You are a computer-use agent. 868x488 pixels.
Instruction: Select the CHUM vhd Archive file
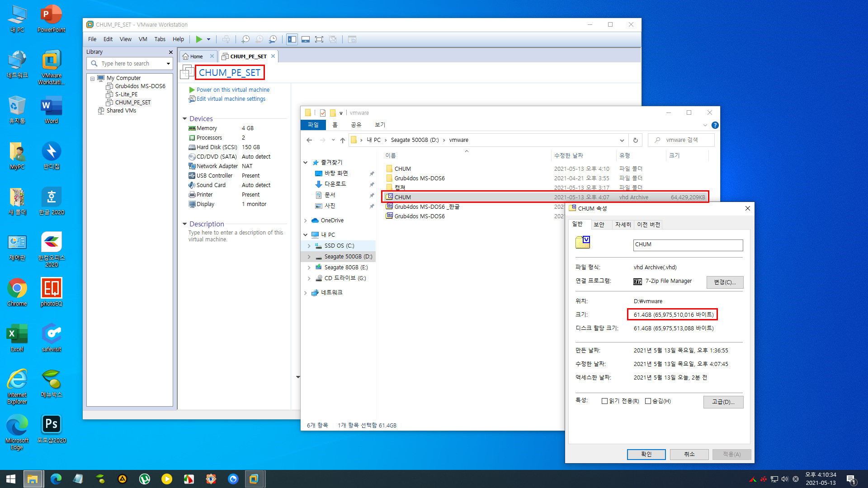545,197
